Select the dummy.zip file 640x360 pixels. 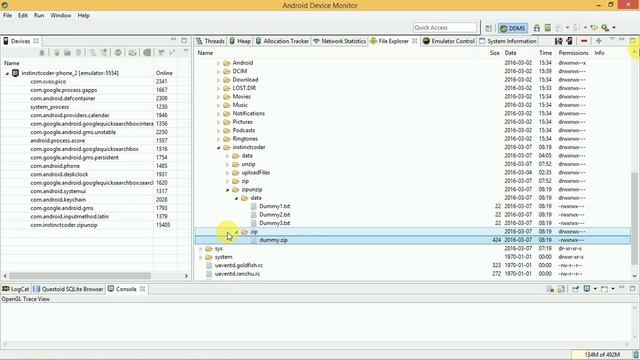click(x=273, y=240)
